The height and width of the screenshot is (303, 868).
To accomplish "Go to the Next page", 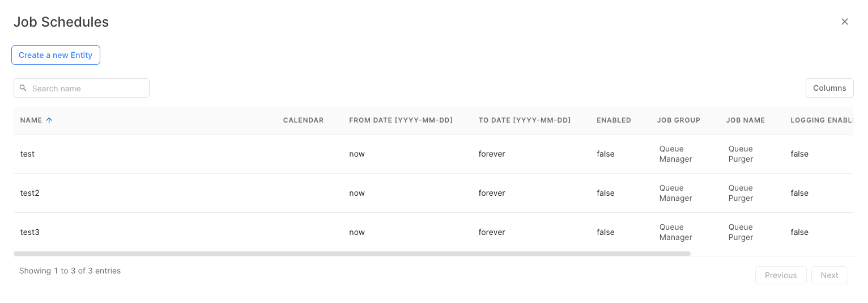I will [829, 275].
